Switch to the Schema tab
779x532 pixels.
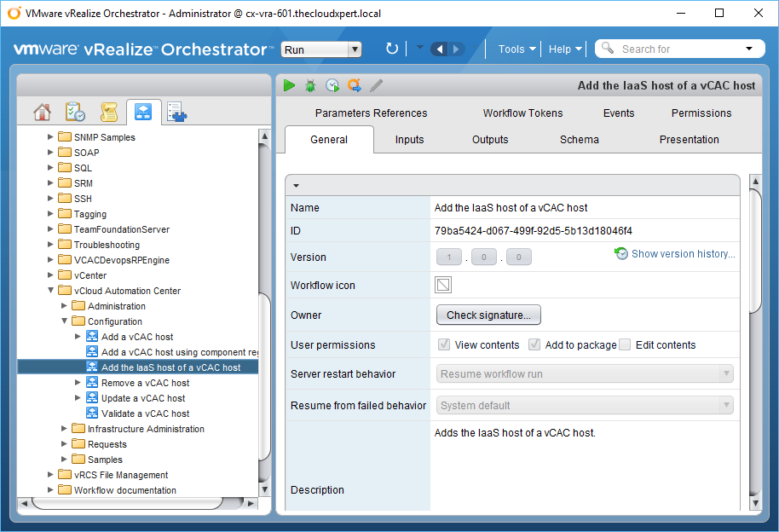(x=579, y=140)
